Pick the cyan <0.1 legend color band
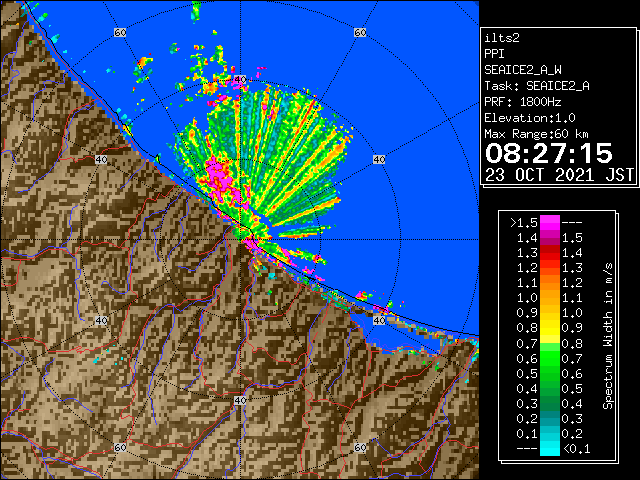Viewport: 640px width, 480px height. (550, 449)
